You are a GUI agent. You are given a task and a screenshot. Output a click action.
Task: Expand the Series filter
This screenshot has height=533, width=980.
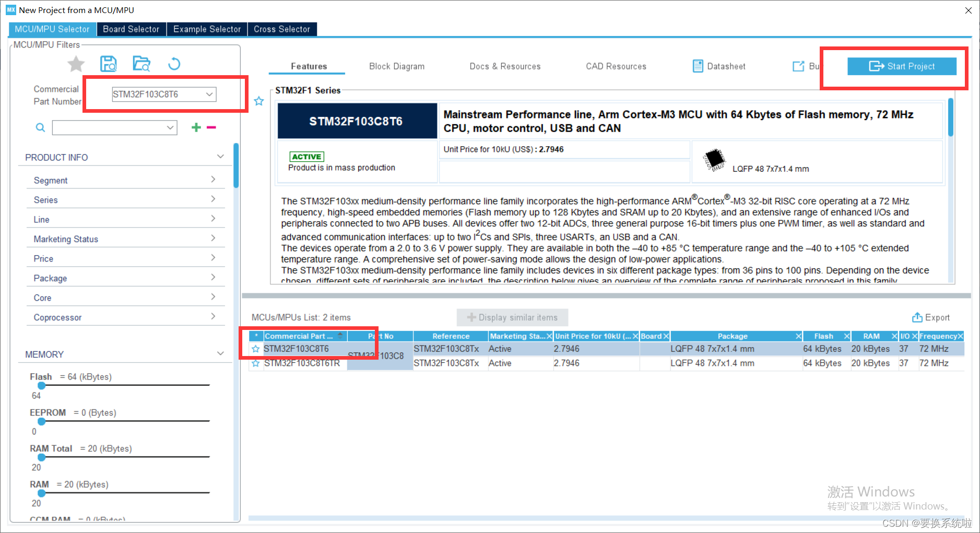click(x=125, y=200)
